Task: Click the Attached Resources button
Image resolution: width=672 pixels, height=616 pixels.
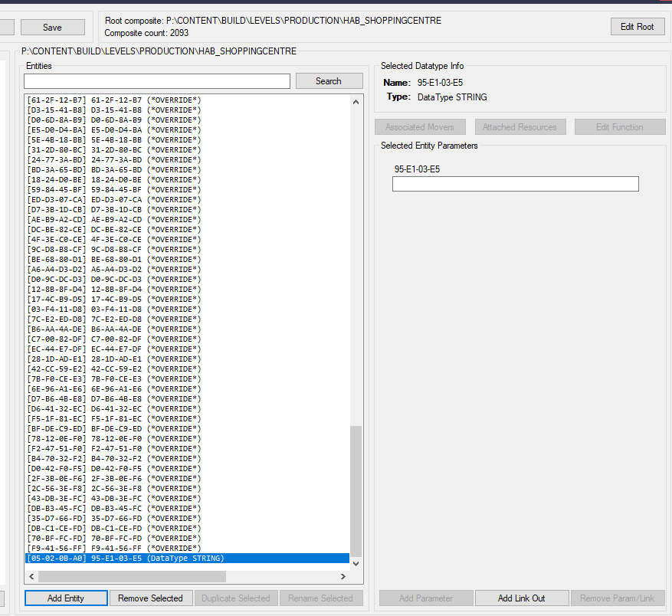Action: [520, 126]
